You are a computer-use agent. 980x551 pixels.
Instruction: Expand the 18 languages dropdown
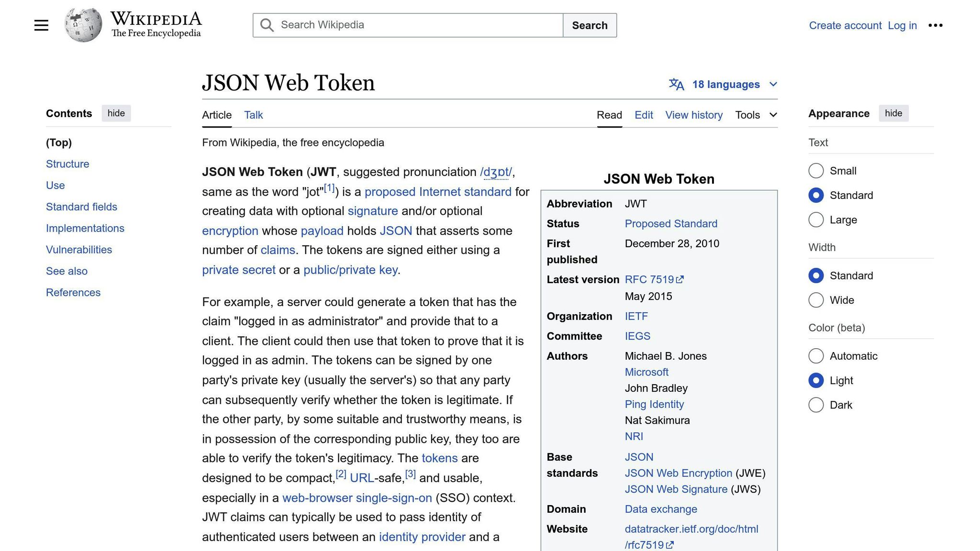[x=725, y=84]
